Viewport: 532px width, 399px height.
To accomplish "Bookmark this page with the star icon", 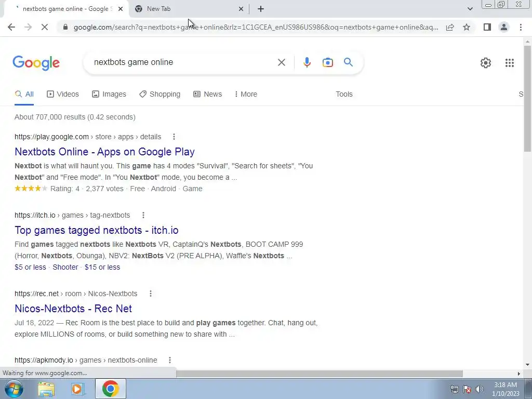I will coord(467,27).
